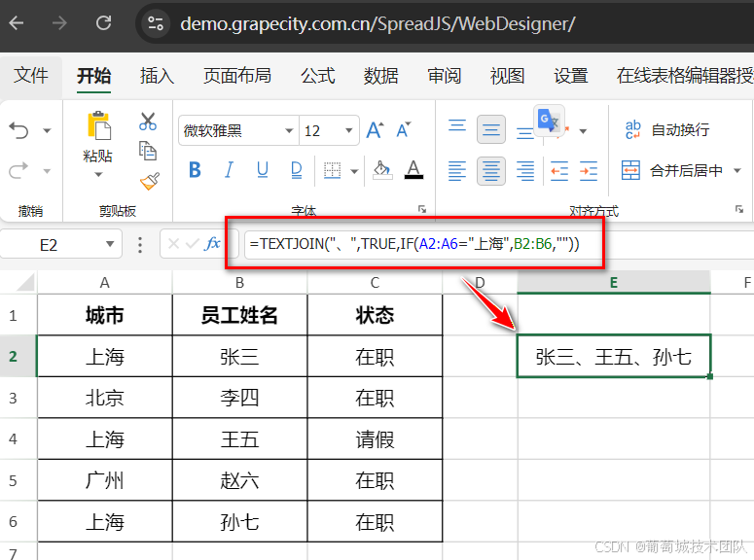The width and height of the screenshot is (754, 560).
Task: Open font group dialog launcher
Action: coord(422,209)
